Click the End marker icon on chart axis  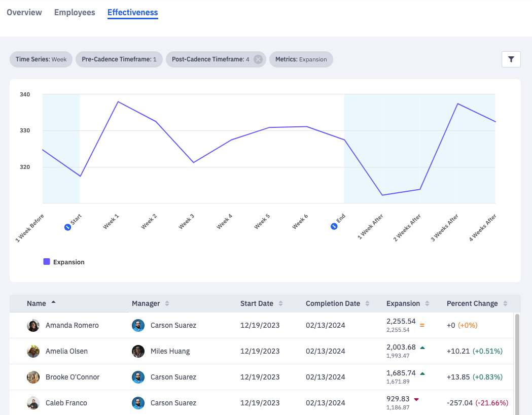(x=334, y=226)
